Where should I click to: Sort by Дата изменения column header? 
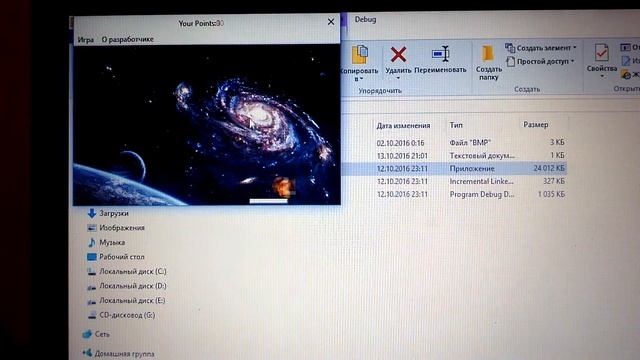pos(403,126)
